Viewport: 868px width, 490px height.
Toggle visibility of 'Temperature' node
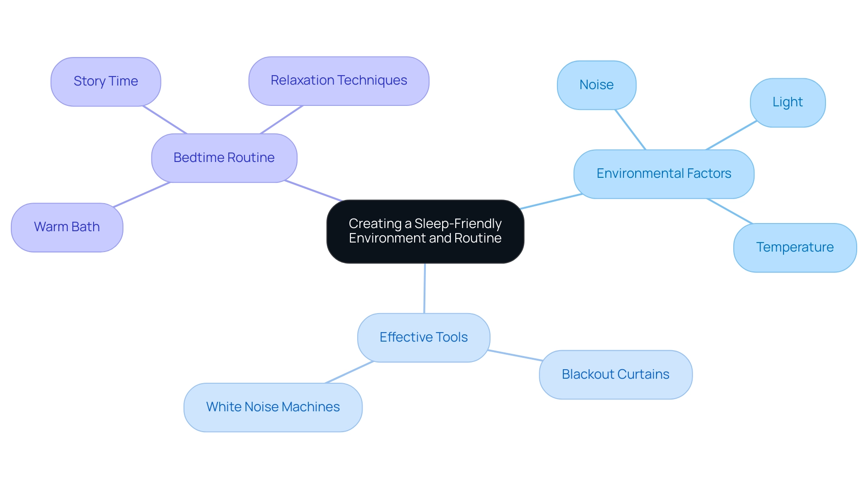793,247
